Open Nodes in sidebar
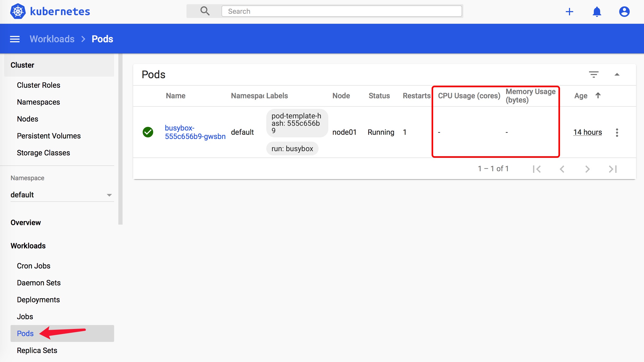The image size is (644, 362). pyautogui.click(x=27, y=119)
